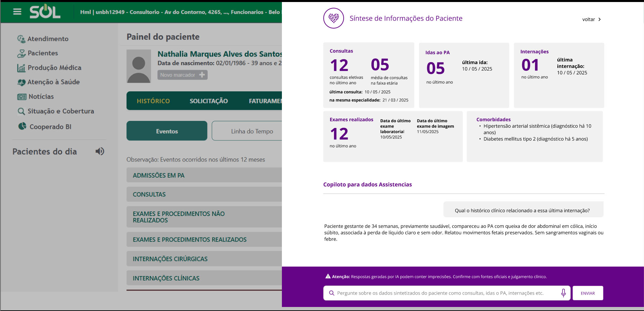
Task: Select the Linha do Tempo button
Action: [247, 131]
